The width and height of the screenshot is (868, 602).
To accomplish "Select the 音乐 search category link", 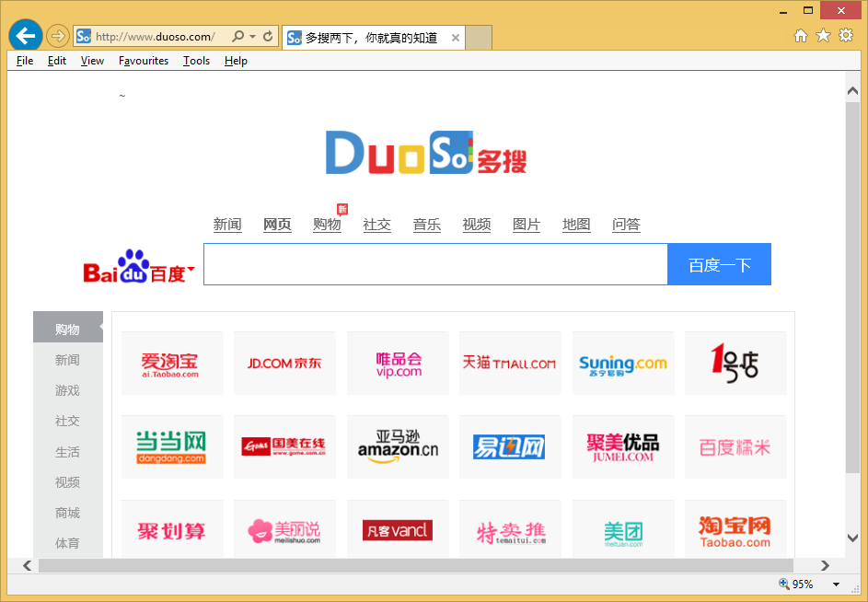I will 427,225.
